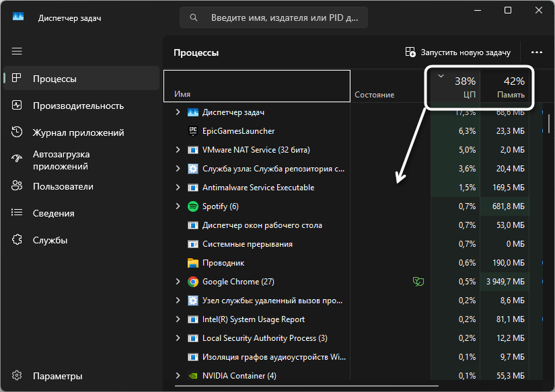Click the green efficiency mode leaf icon
Image resolution: width=555 pixels, height=392 pixels.
pyautogui.click(x=417, y=282)
